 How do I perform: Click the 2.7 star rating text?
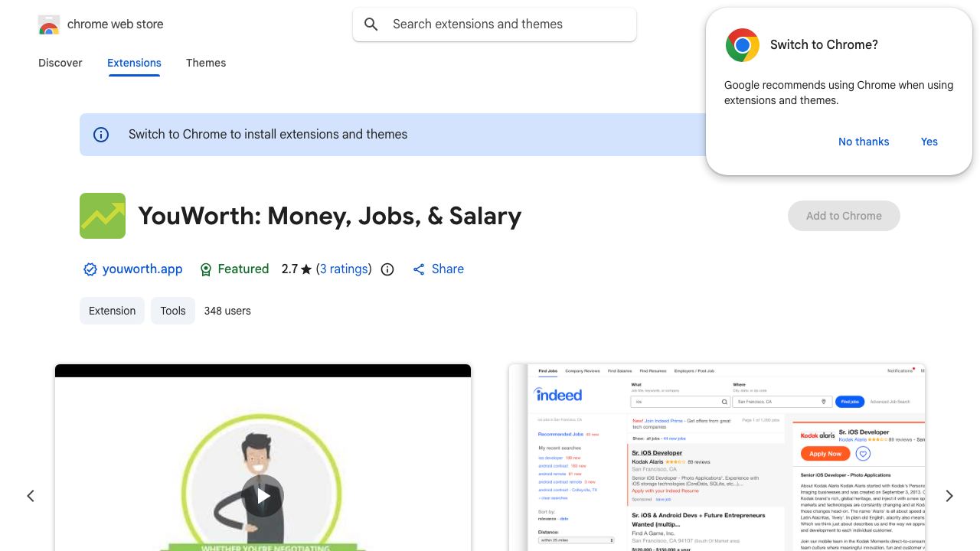click(296, 269)
